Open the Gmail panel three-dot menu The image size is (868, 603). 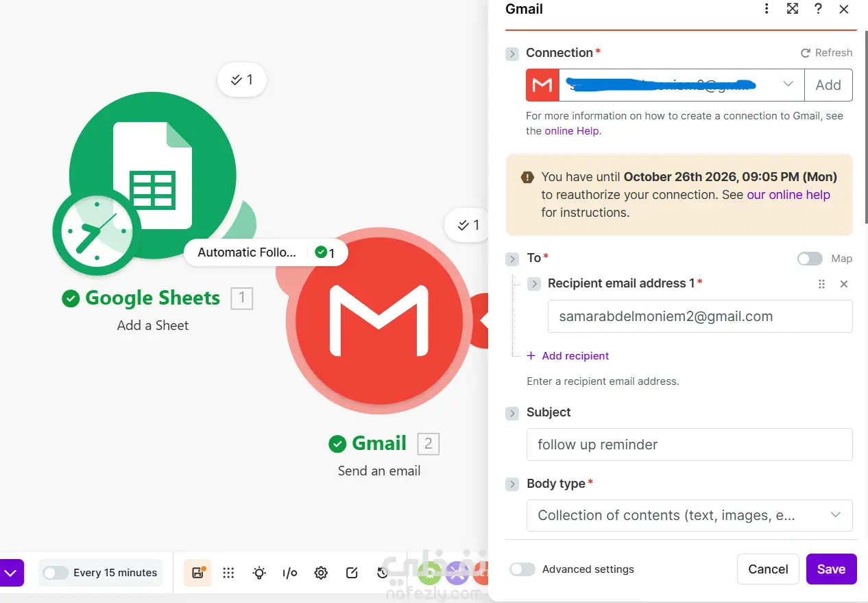pyautogui.click(x=767, y=9)
